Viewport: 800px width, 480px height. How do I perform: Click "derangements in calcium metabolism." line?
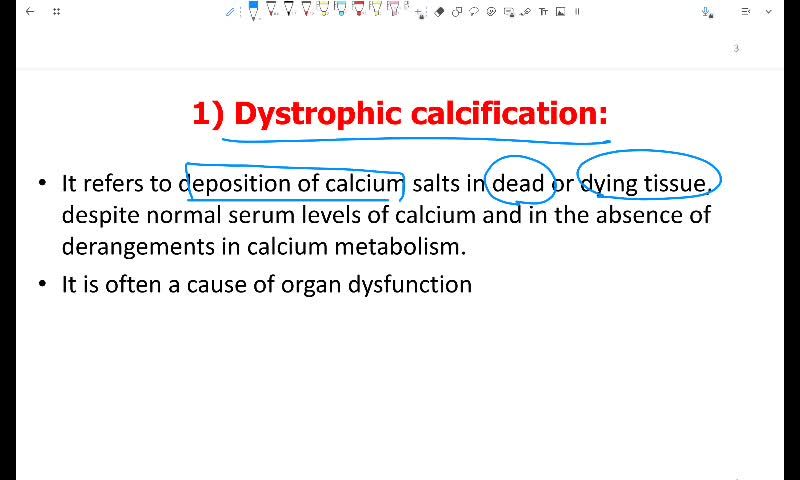point(264,247)
